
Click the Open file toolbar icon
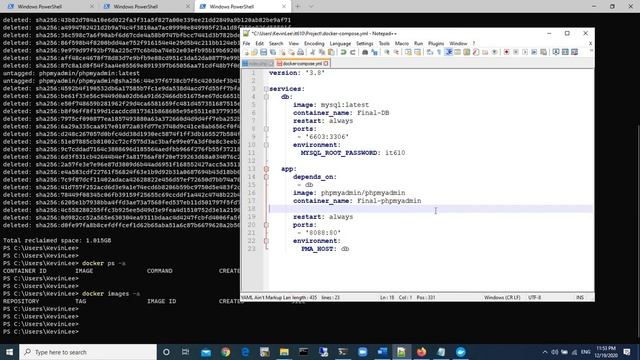(254, 52)
